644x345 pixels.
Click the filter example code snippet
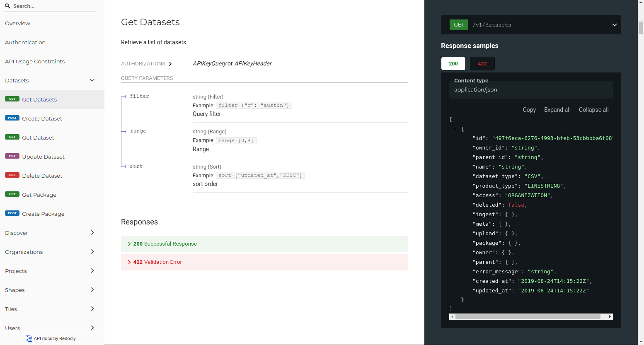(x=254, y=106)
